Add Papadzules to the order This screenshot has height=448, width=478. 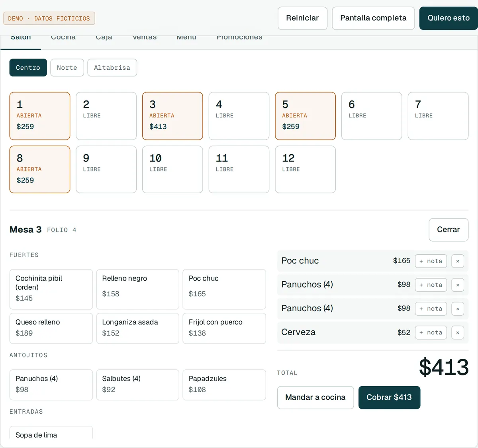point(224,385)
